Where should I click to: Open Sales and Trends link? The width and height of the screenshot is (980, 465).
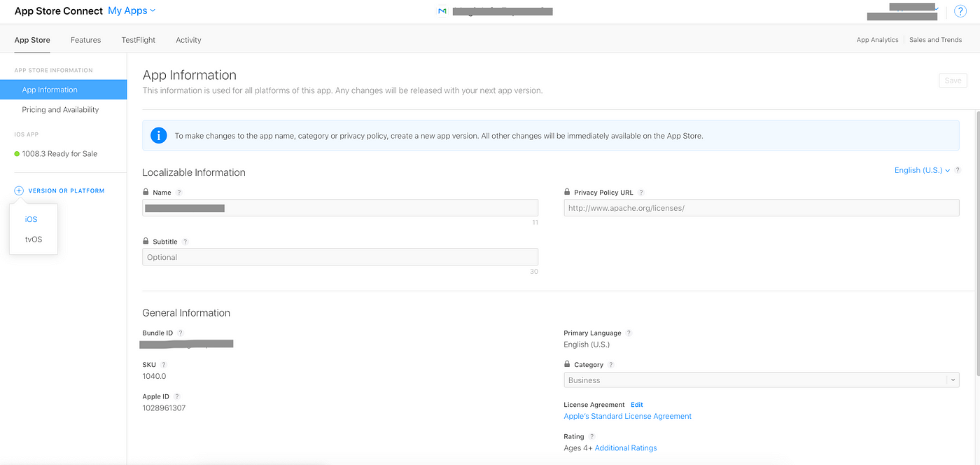[x=935, y=40]
